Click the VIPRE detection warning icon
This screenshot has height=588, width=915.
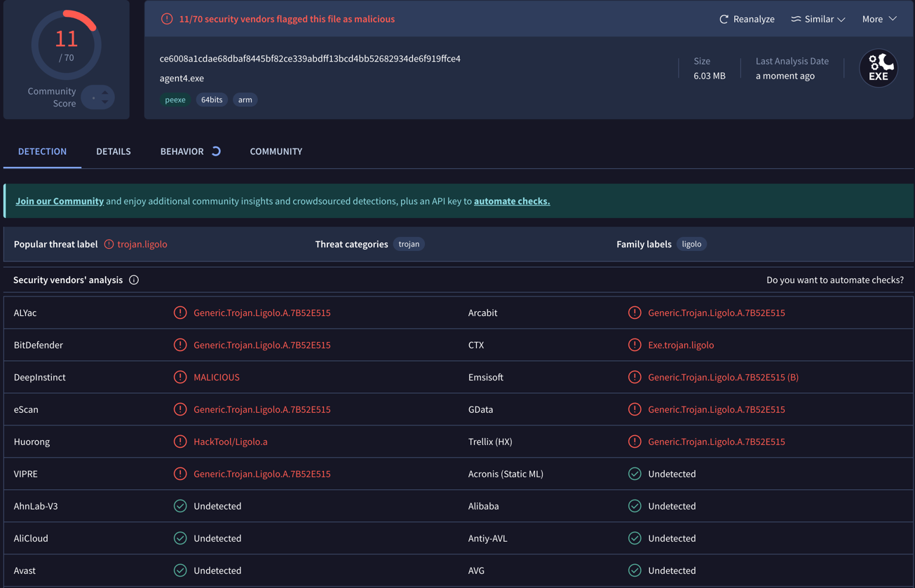coord(180,474)
